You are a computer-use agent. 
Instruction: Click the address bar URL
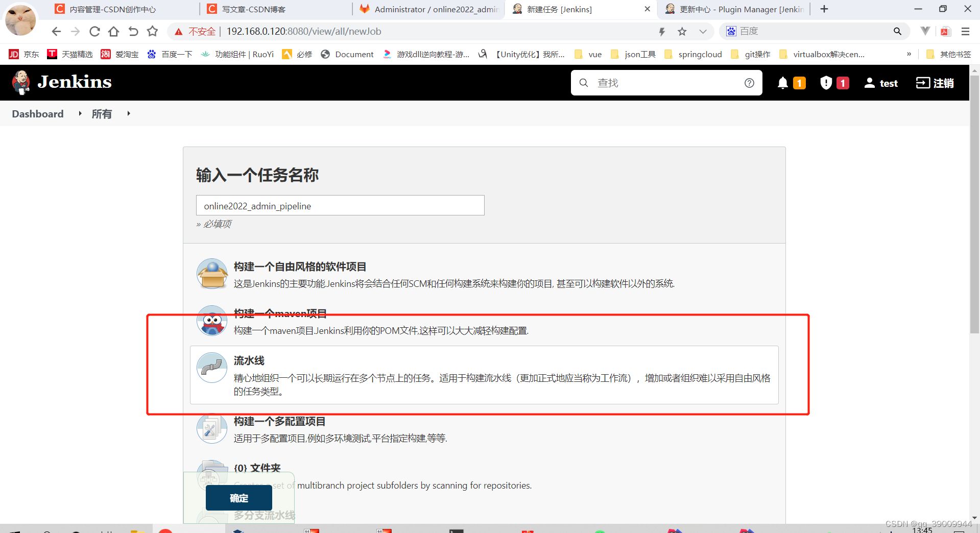click(x=304, y=32)
